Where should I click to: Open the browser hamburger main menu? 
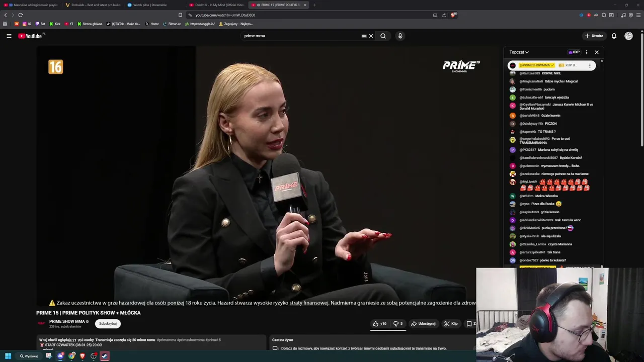tap(638, 15)
